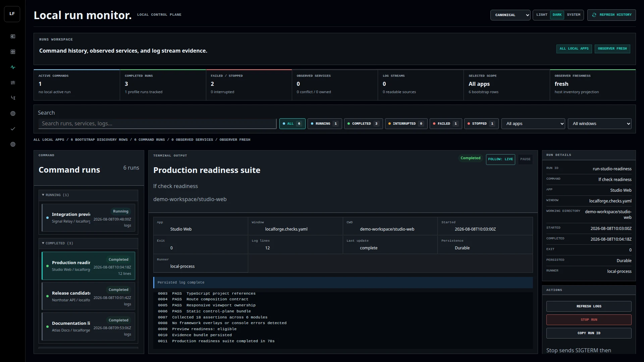Click the Persisted log complete banner
Viewport: 644px width, 362px height.
[x=343, y=283]
